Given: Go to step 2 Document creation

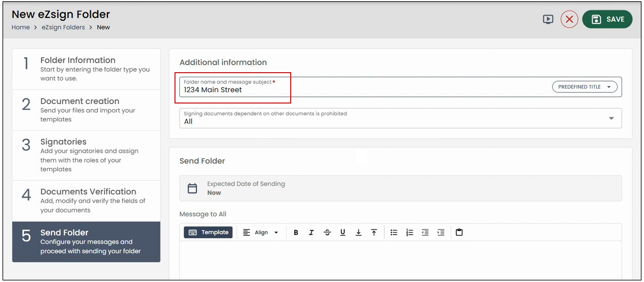Looking at the screenshot, I should 86,110.
